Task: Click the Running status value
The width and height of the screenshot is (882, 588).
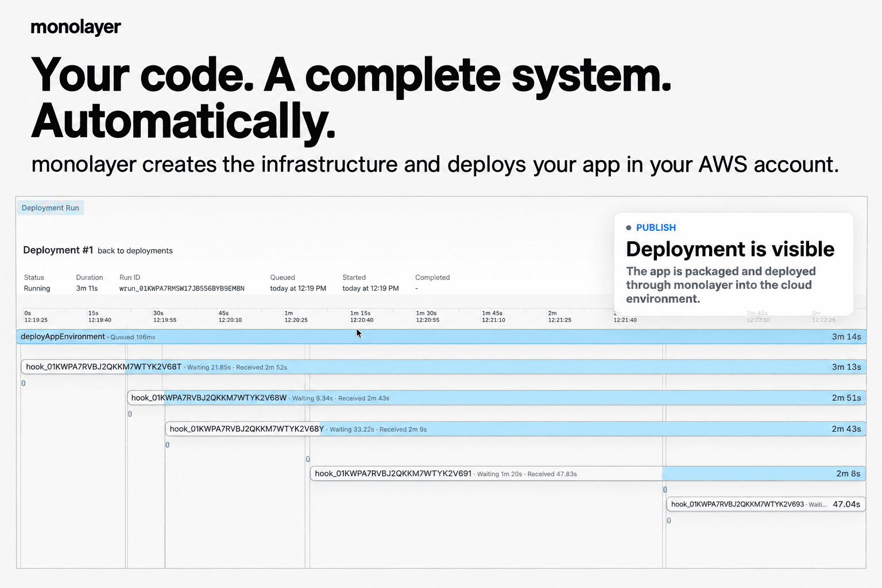Action: pos(37,288)
